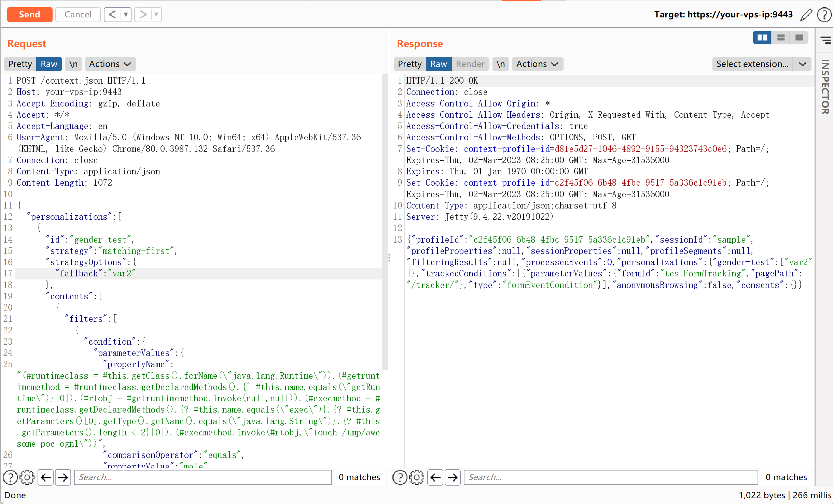Open history back dropdown arrow
The height and width of the screenshot is (504, 833).
pyautogui.click(x=126, y=14)
